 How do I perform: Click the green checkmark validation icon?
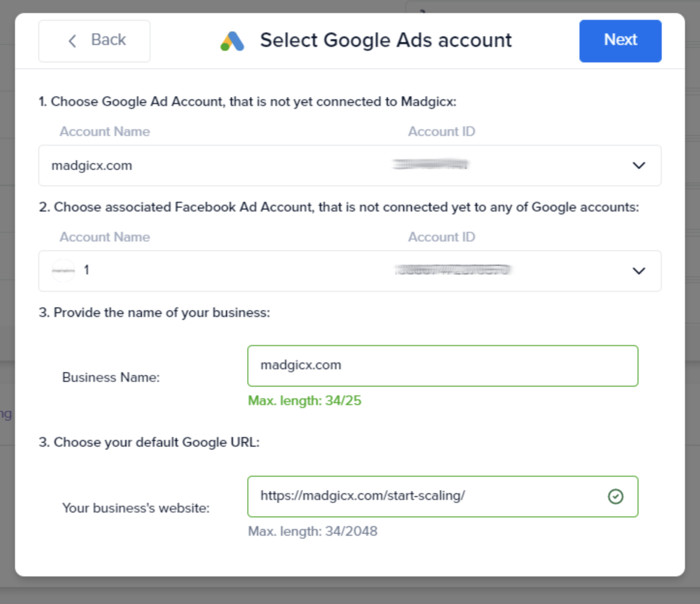[x=615, y=497]
